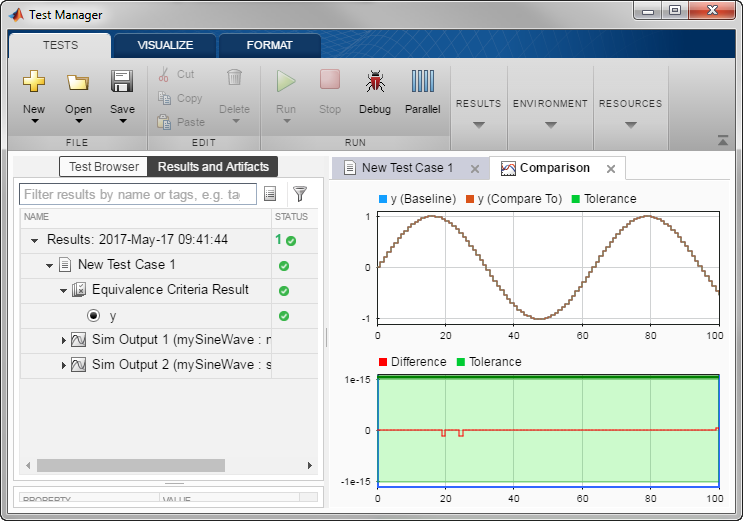
Task: Expand Sim Output 1 tree node
Action: pyautogui.click(x=64, y=340)
